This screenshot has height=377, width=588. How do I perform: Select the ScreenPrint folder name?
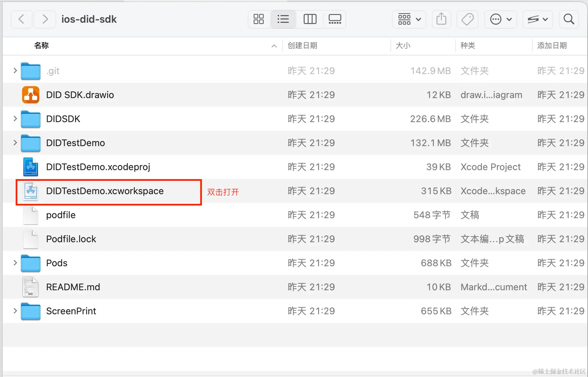pyautogui.click(x=71, y=311)
